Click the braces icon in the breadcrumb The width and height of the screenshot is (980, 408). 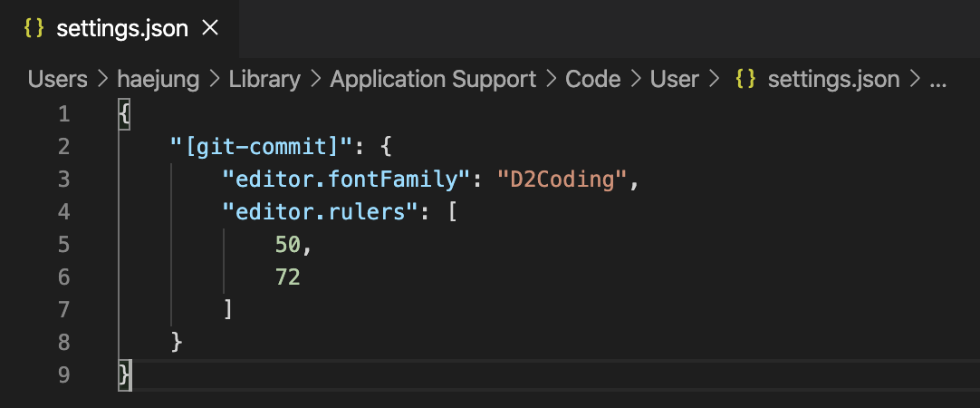(745, 79)
